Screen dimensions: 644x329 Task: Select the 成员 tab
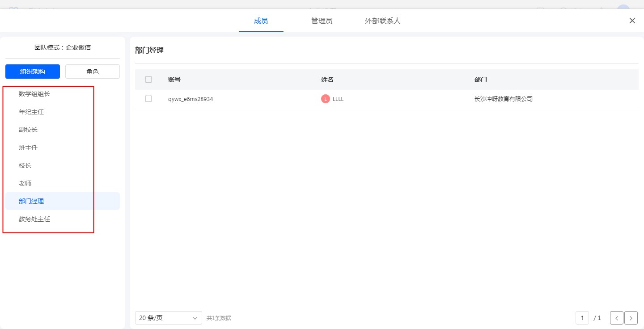pyautogui.click(x=261, y=21)
